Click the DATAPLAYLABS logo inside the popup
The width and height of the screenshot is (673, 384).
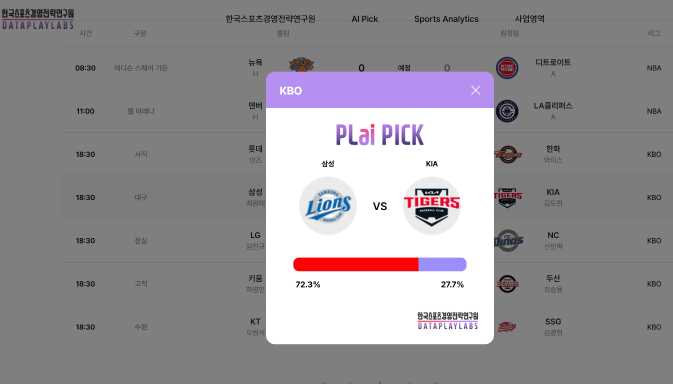click(x=448, y=321)
